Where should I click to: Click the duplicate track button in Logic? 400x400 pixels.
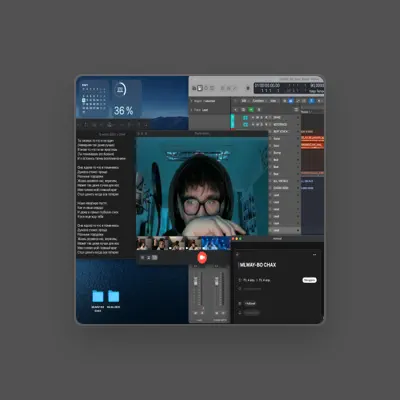click(x=243, y=109)
